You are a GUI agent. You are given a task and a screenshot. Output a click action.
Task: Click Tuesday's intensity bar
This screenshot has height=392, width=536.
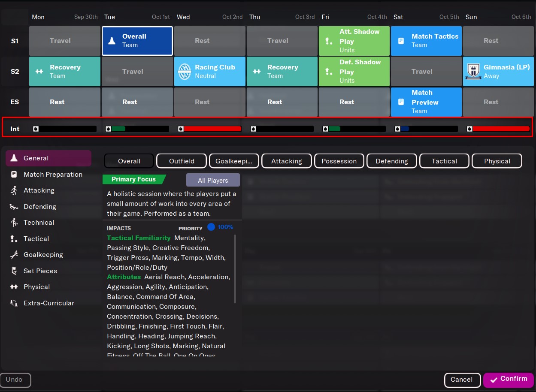(137, 129)
